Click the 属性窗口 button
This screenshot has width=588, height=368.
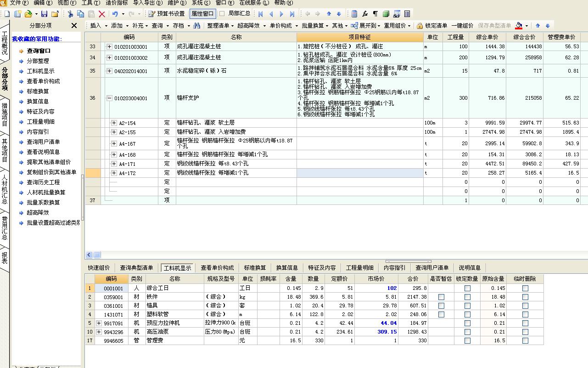tap(202, 14)
